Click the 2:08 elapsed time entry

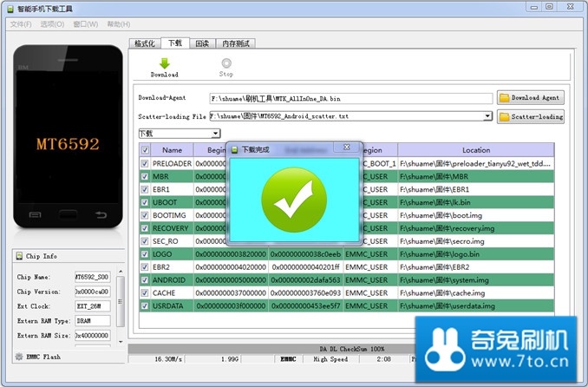383,359
